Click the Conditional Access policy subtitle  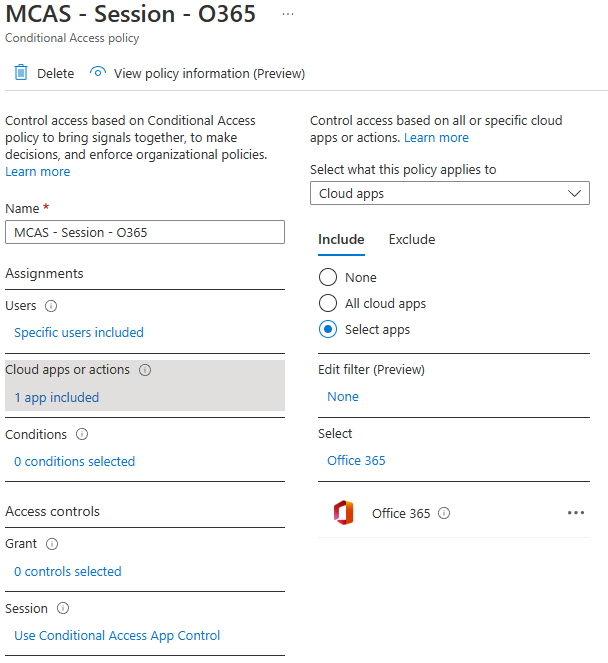coord(72,38)
